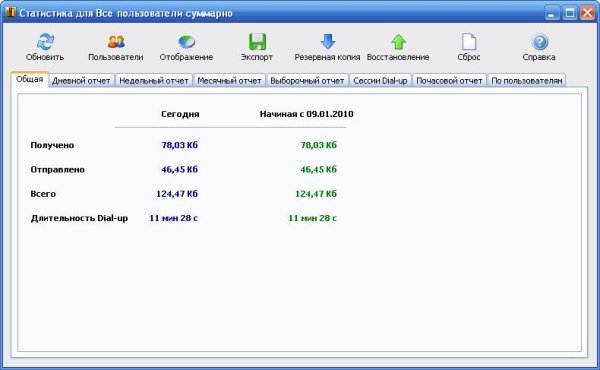Maximize the statistics window
Screen dimensions: 600x370
[569, 13]
